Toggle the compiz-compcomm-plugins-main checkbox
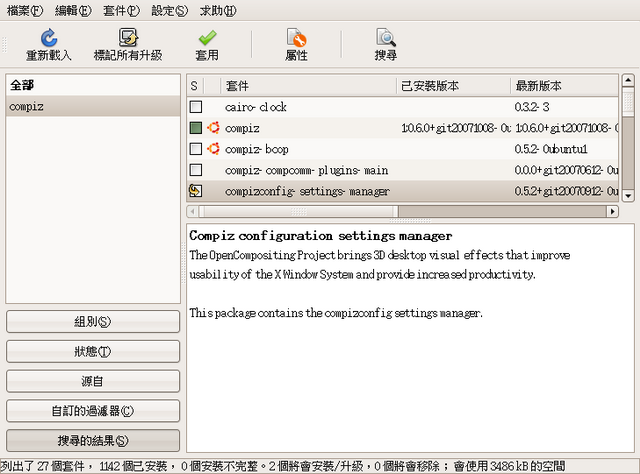The image size is (640, 474). pyautogui.click(x=196, y=170)
